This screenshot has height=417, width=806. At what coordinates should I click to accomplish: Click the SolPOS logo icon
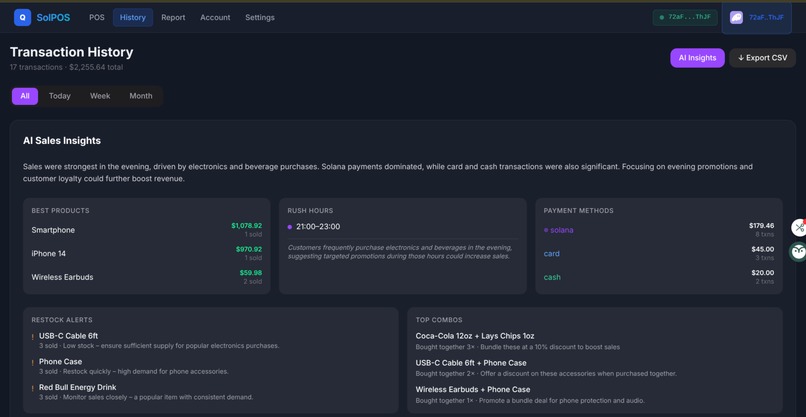click(22, 17)
